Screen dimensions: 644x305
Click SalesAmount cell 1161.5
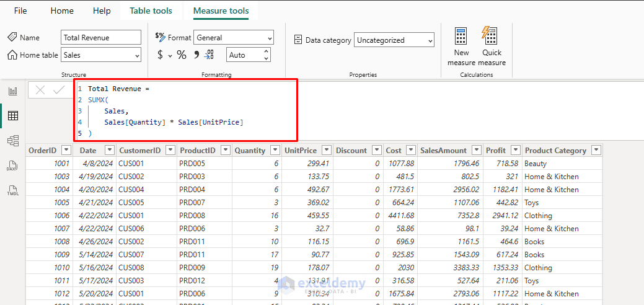click(x=449, y=242)
